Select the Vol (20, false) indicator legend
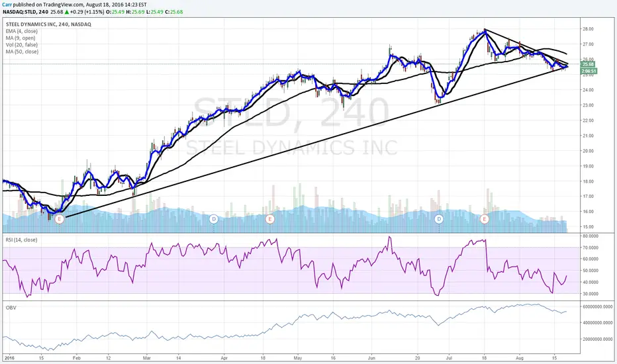617x364 pixels. 22,45
